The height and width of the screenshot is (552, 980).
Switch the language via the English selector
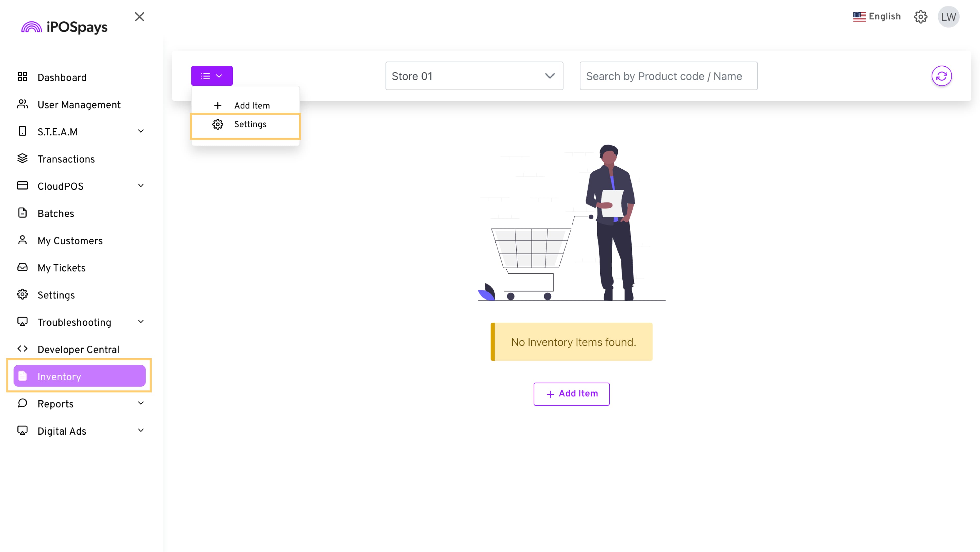click(877, 17)
